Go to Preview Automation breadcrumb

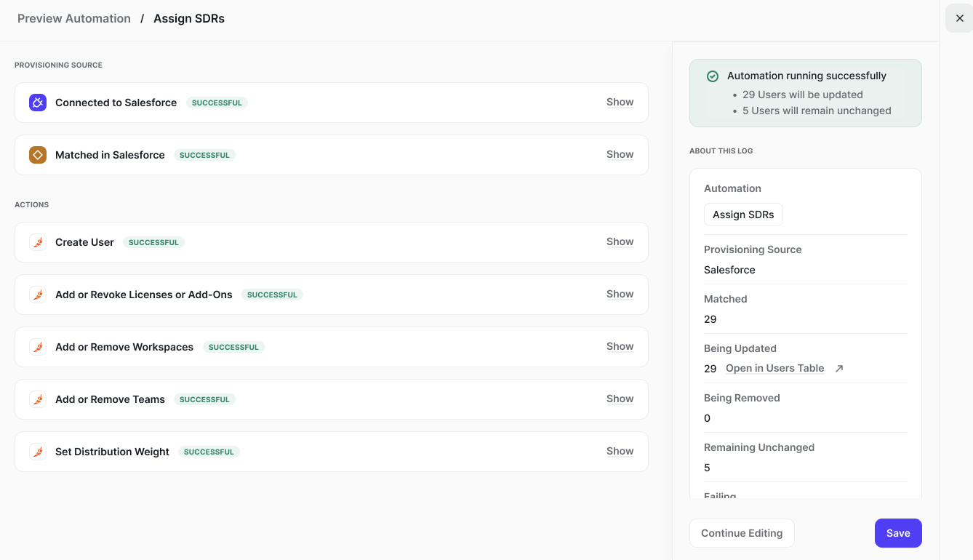pyautogui.click(x=74, y=19)
